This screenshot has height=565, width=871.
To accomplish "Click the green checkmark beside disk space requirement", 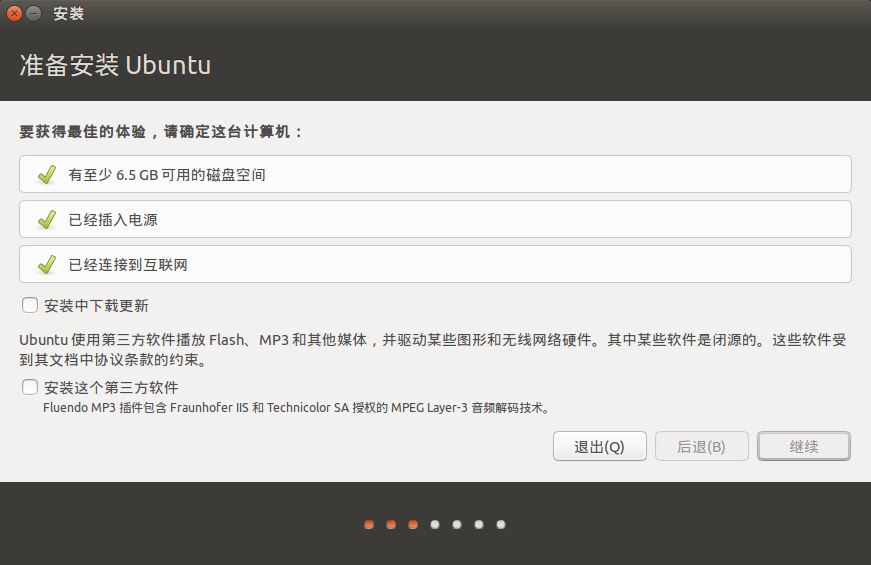I will click(46, 175).
